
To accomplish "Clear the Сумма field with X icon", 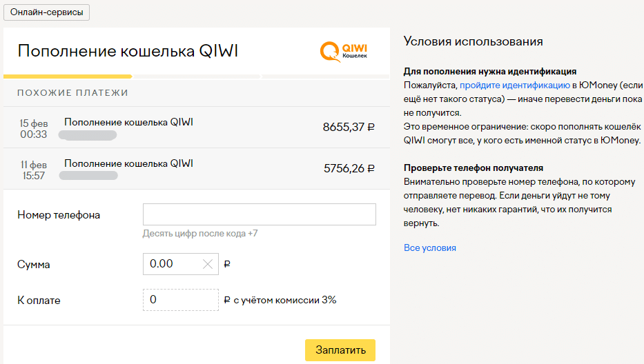I will click(208, 264).
